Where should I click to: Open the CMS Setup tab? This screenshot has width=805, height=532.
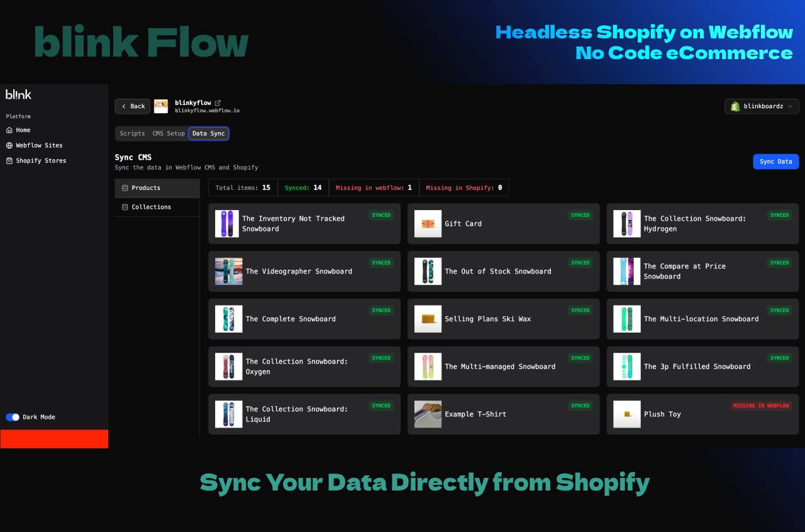[169, 133]
